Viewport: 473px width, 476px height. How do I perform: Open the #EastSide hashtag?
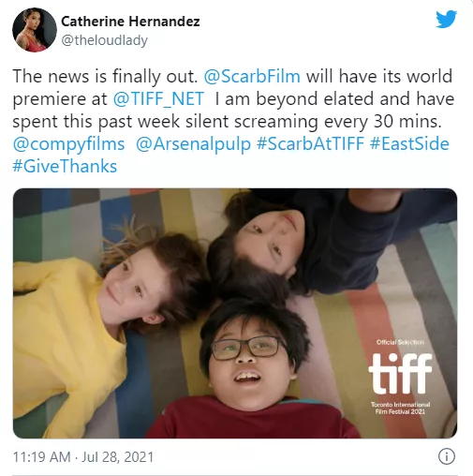(409, 143)
